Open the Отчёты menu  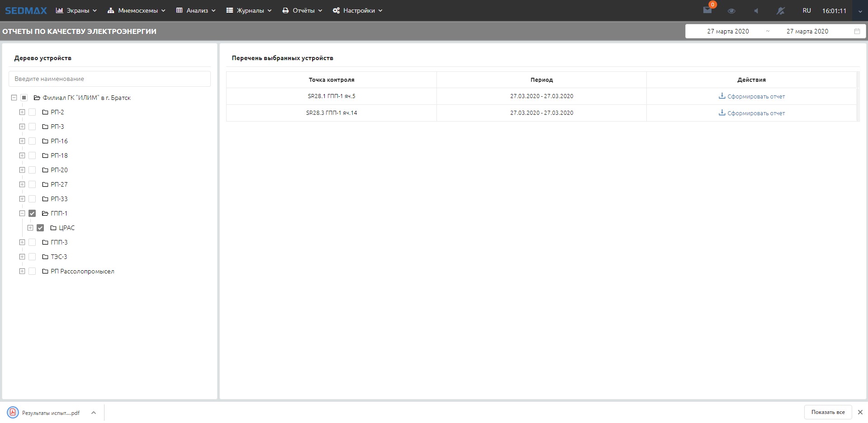tap(302, 10)
